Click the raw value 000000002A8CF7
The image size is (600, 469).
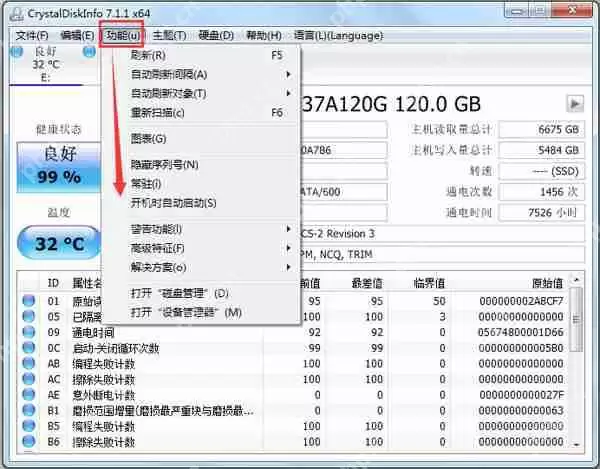(x=521, y=301)
